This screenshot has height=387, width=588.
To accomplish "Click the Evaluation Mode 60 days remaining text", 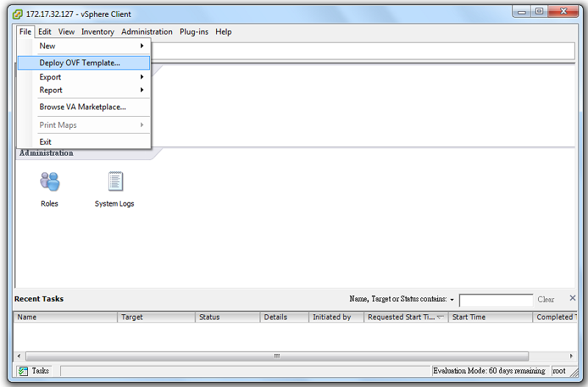I will point(490,371).
